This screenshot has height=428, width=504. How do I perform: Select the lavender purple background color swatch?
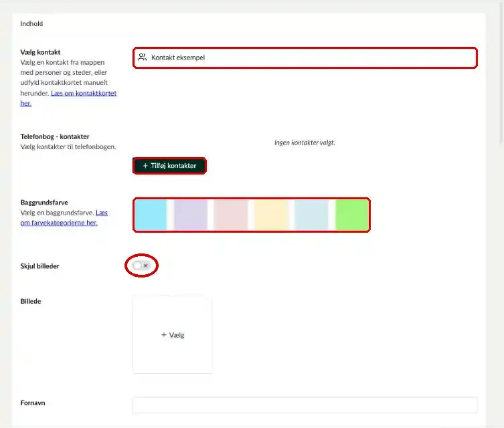[x=191, y=215]
